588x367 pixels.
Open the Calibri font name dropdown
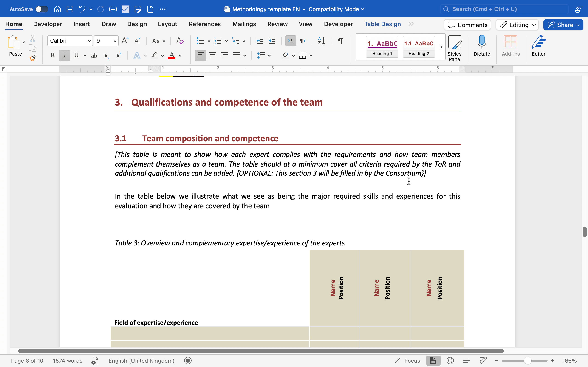(x=89, y=41)
